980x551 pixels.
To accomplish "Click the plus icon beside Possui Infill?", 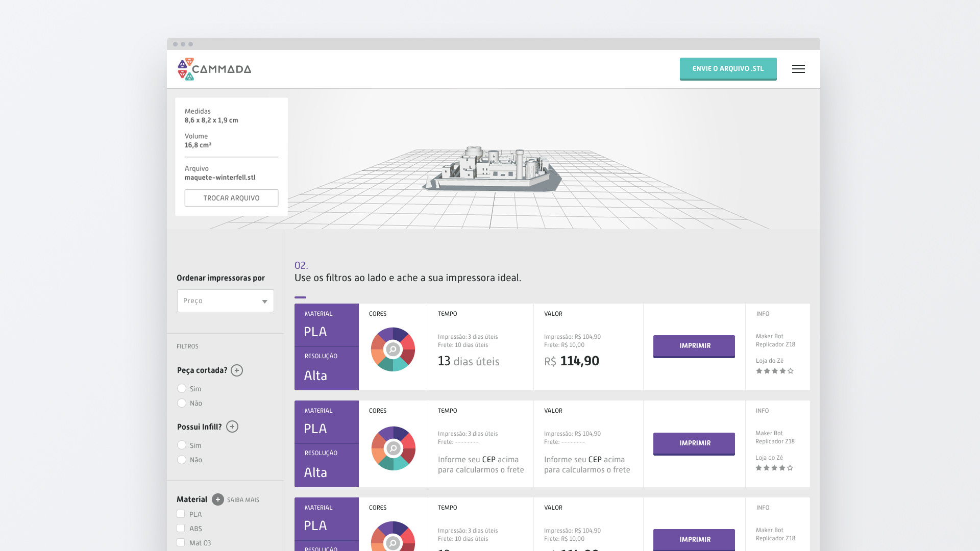I will coord(232,427).
